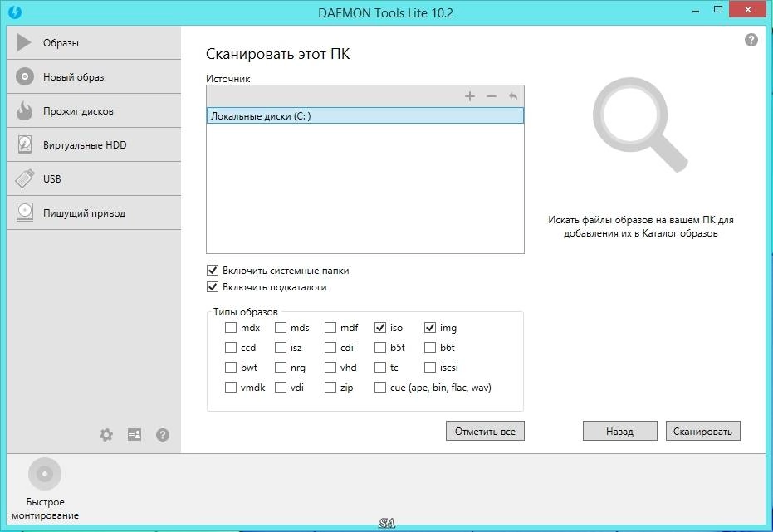The height and width of the screenshot is (532, 773).
Task: Open the Новый образ menu item
Action: coord(94,77)
